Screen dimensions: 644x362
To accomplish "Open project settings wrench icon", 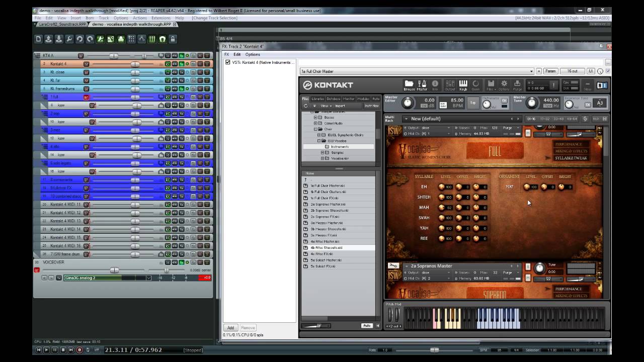I will 69,39.
